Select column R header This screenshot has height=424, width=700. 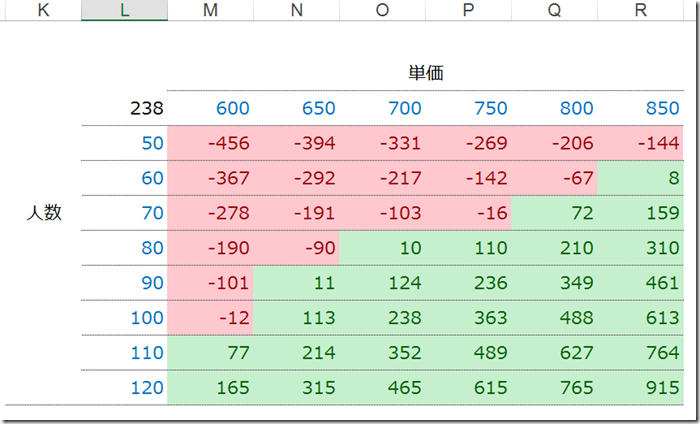point(640,10)
